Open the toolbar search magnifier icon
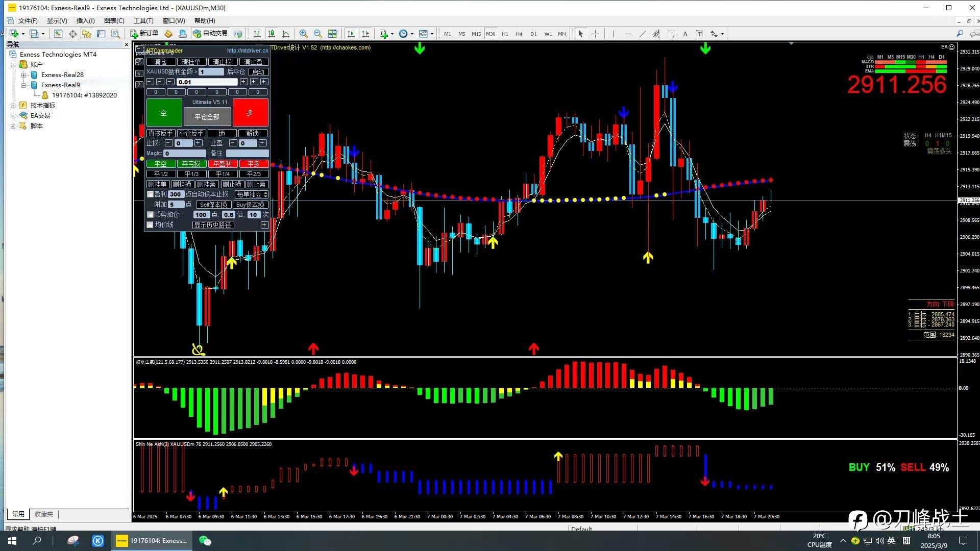Viewport: 980px width, 551px height. [x=960, y=34]
